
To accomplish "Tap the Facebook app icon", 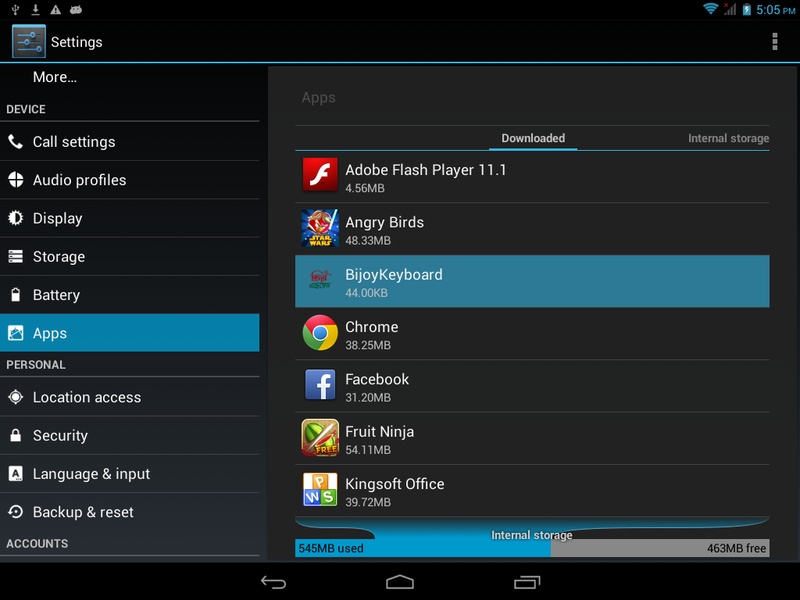I will tap(320, 385).
